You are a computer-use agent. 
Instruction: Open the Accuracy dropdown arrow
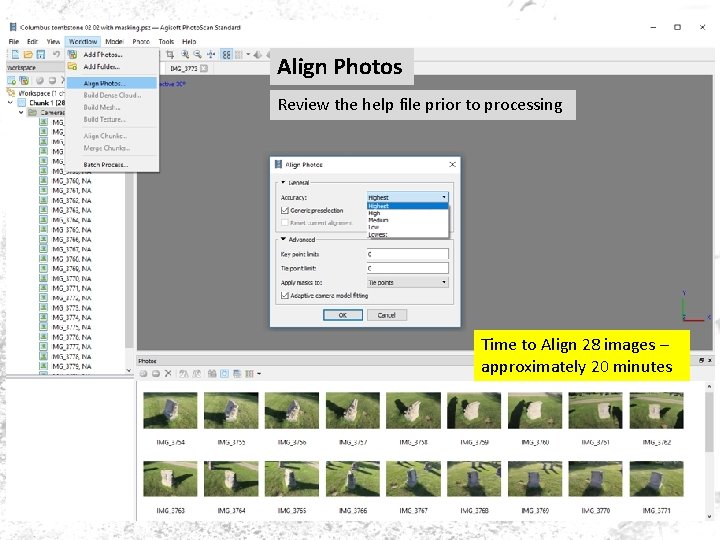444,197
